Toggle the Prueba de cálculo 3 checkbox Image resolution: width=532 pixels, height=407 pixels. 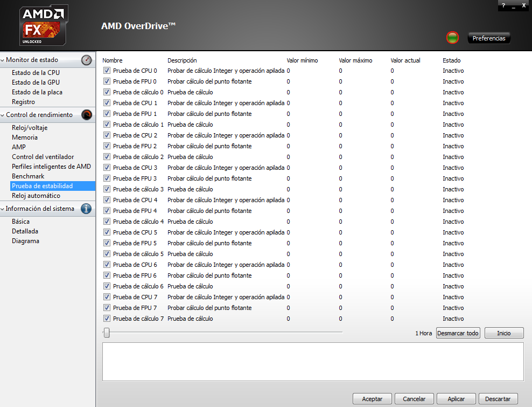(x=107, y=189)
